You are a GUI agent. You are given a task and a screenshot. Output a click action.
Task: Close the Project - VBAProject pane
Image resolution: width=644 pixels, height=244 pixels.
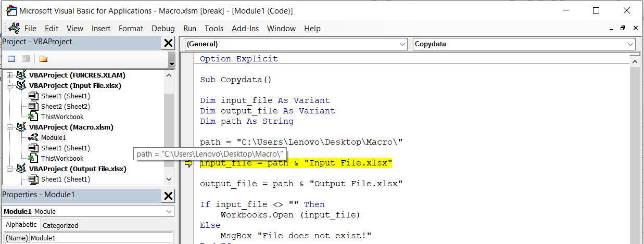point(168,43)
